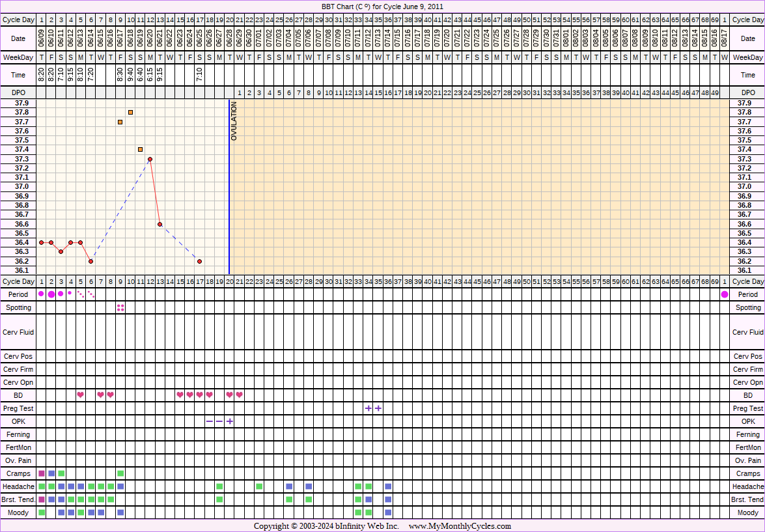Image resolution: width=765 pixels, height=532 pixels.
Task: Select the 36.2 temperature point on day 6
Action: pyautogui.click(x=90, y=261)
